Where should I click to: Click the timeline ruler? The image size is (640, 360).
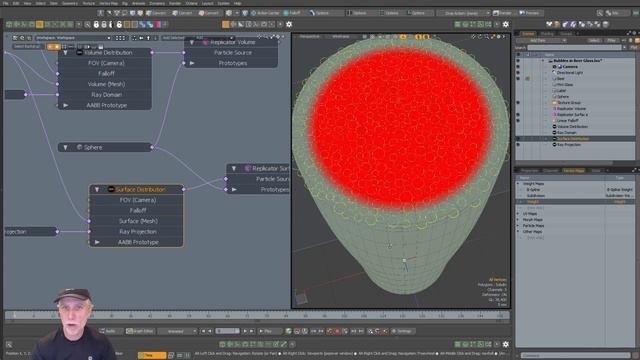click(257, 315)
